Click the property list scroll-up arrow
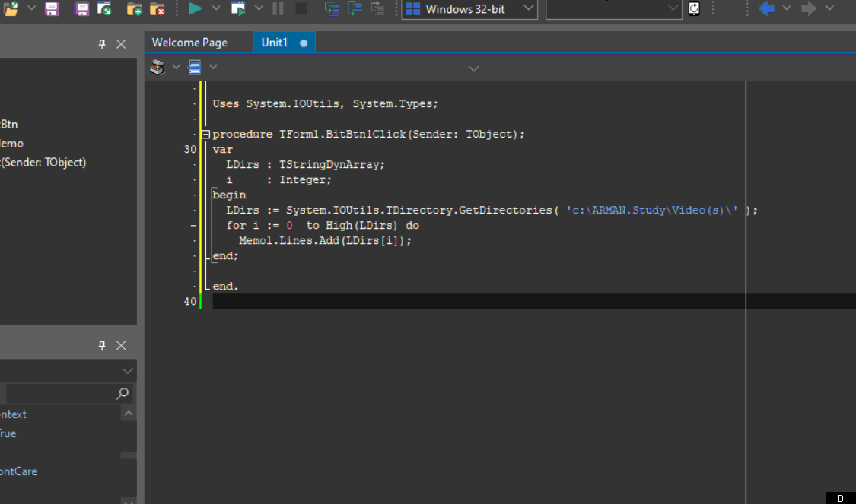Image resolution: width=856 pixels, height=504 pixels. pyautogui.click(x=129, y=414)
